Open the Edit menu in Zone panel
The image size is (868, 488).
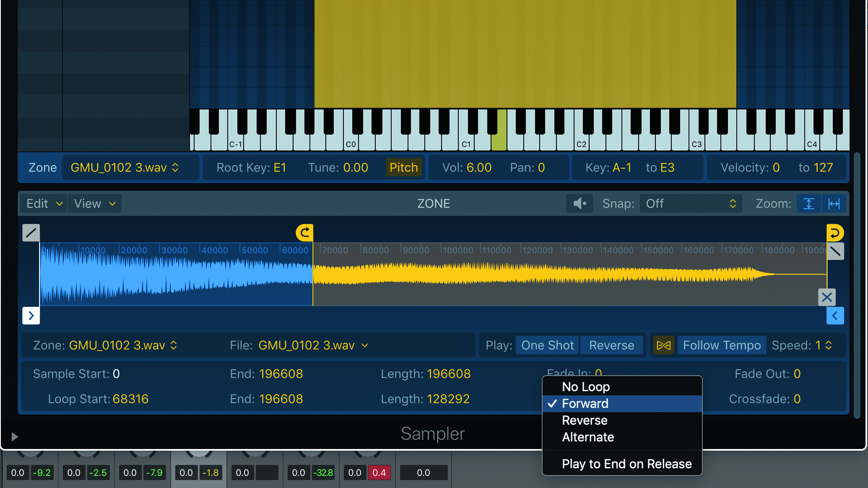(42, 203)
